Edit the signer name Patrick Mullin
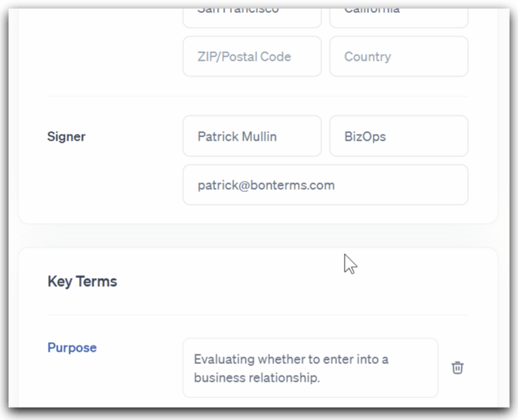The width and height of the screenshot is (518, 420). (x=252, y=137)
